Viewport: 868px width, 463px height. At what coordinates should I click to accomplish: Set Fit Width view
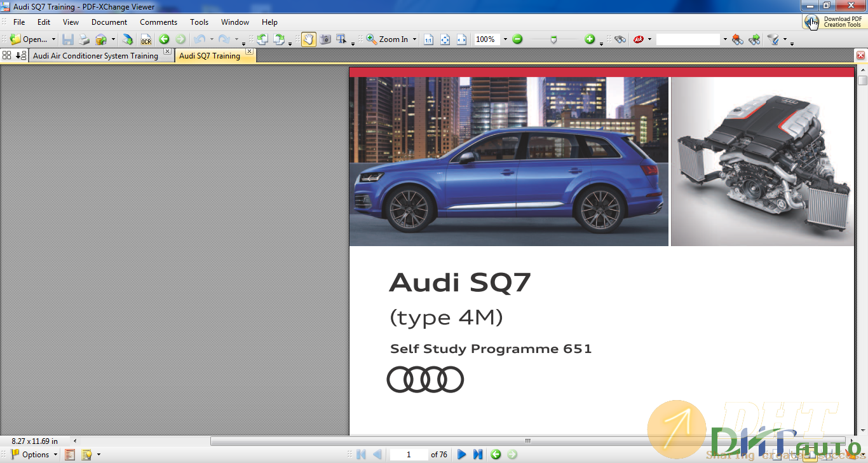461,39
